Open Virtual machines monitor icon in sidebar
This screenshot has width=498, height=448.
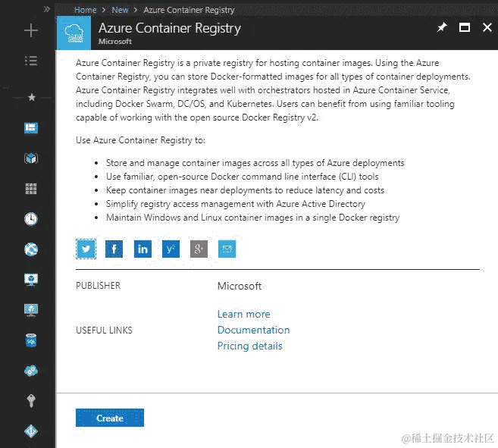[31, 280]
